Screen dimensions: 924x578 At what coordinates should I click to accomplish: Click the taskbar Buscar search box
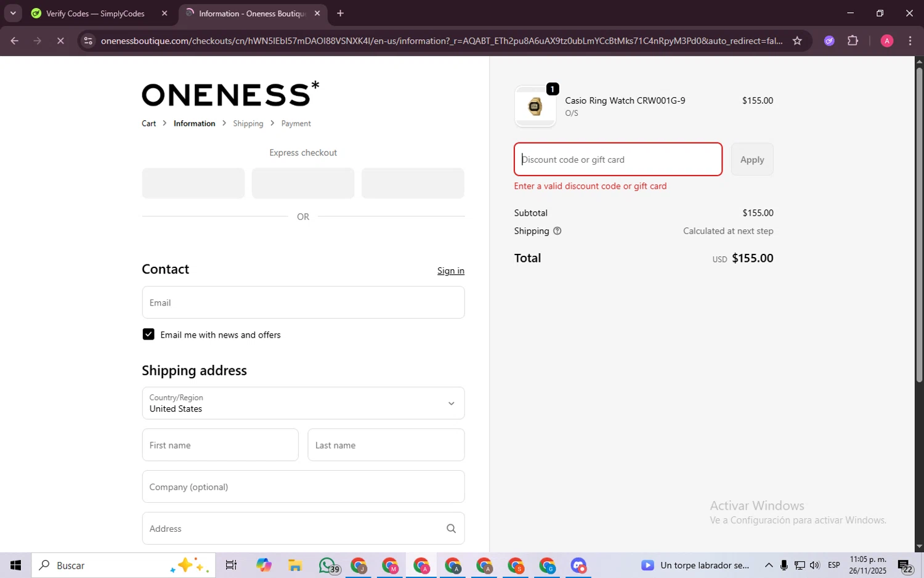[x=123, y=565]
